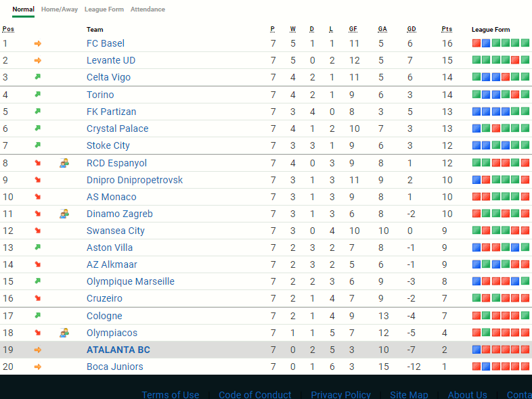Screen dimensions: 532x399
Task: Click the manager icon beside Olympiacos
Action: [x=64, y=333]
